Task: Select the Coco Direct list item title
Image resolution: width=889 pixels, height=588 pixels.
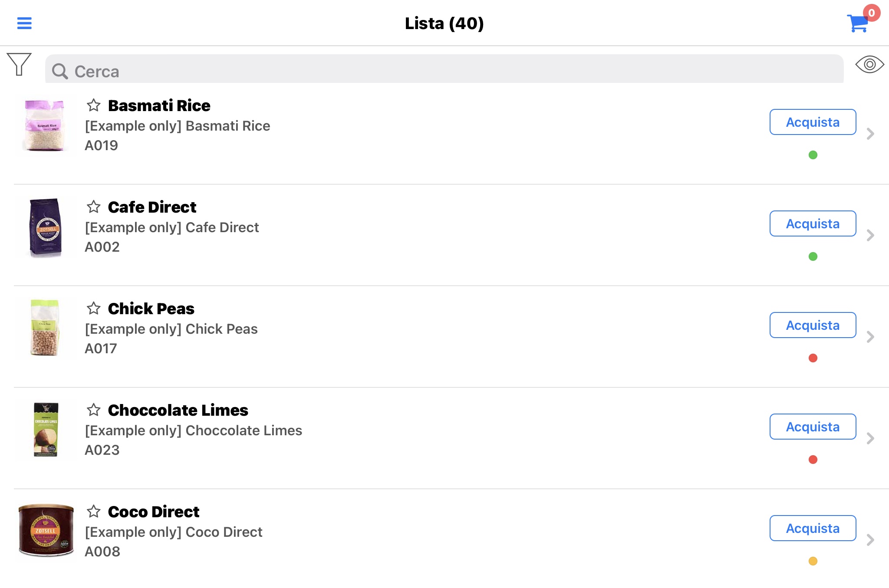Action: point(153,512)
